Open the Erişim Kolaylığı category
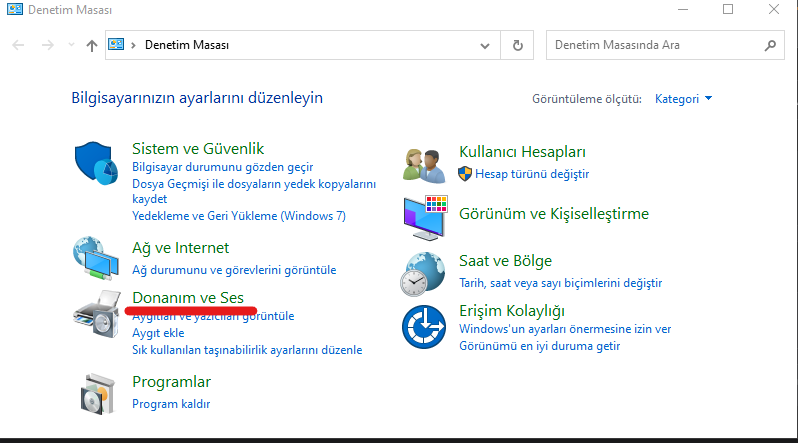This screenshot has width=798, height=443. click(x=512, y=311)
